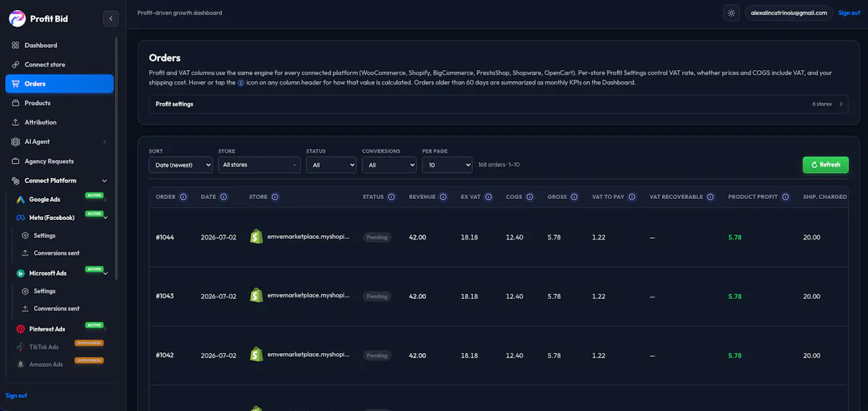Open the Sort dropdown Date (newest)
The height and width of the screenshot is (411, 868).
click(181, 165)
